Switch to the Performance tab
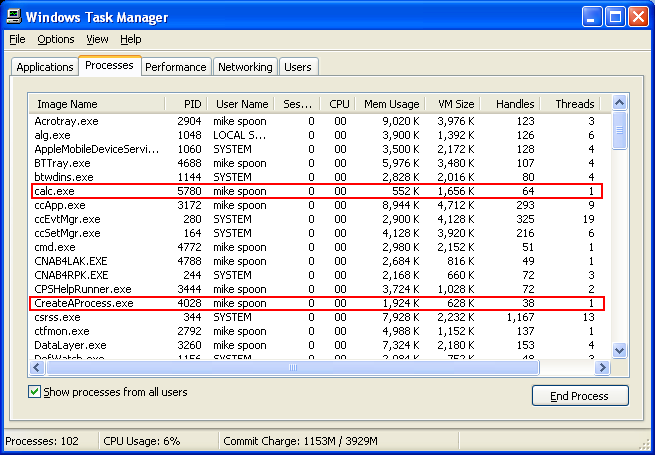Viewport: 655px width, 455px height. coord(176,67)
